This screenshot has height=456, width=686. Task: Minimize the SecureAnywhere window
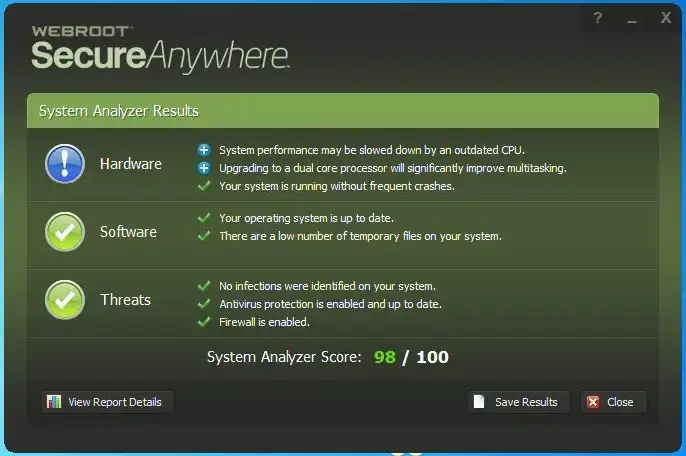coord(632,20)
